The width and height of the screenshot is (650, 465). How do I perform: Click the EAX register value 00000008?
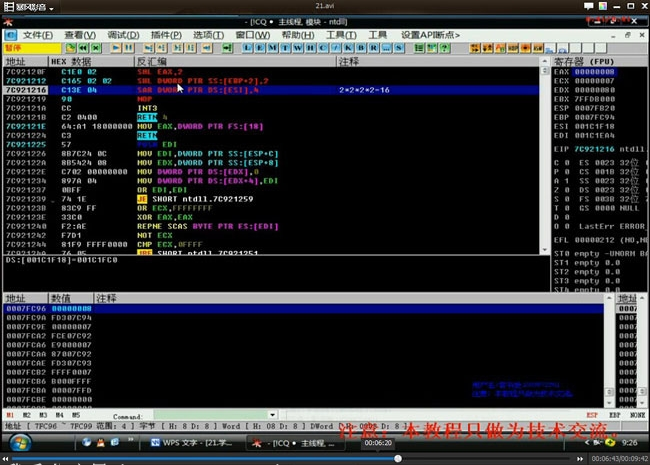click(594, 72)
